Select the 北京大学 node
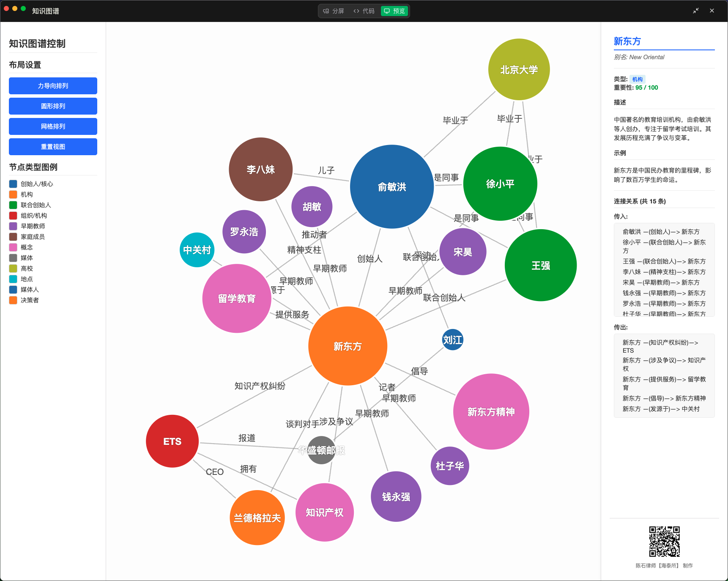728x581 pixels. click(519, 70)
